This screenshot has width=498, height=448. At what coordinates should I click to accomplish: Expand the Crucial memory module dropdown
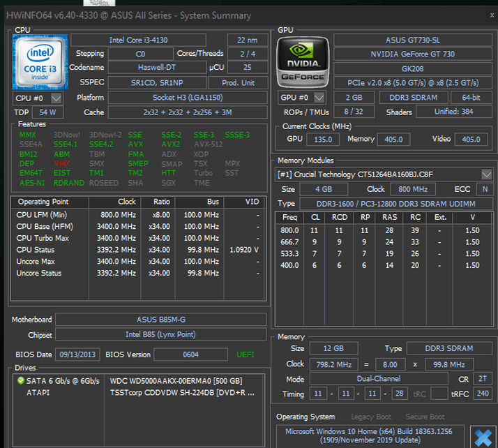[486, 174]
